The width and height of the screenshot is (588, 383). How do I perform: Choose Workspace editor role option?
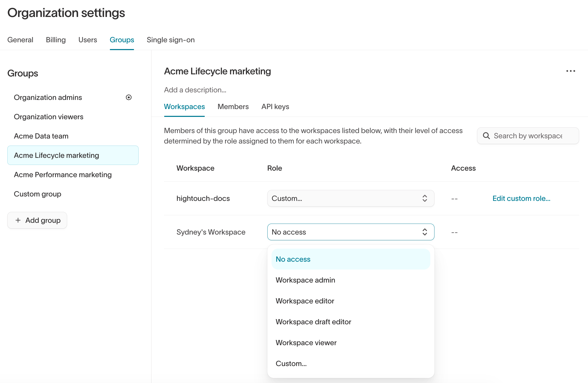[351, 301]
